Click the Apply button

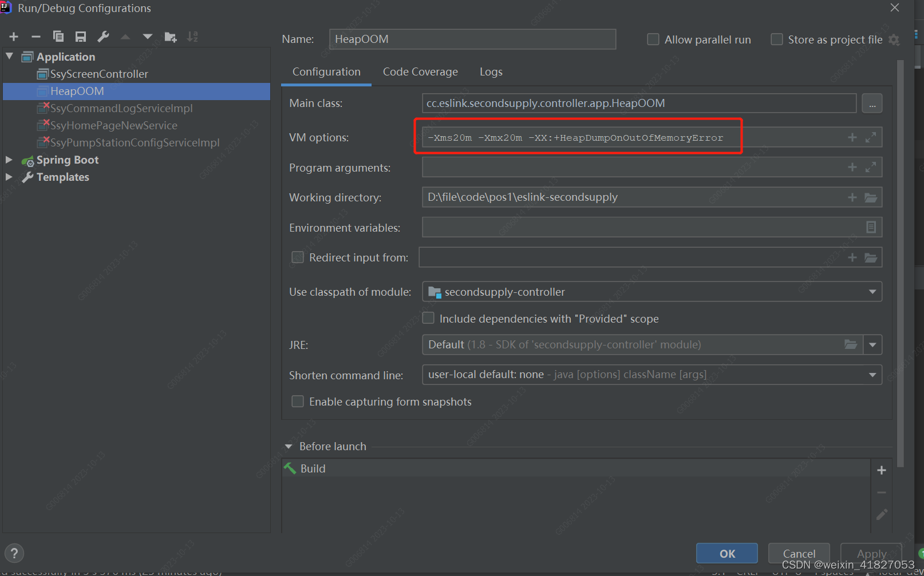(x=871, y=553)
